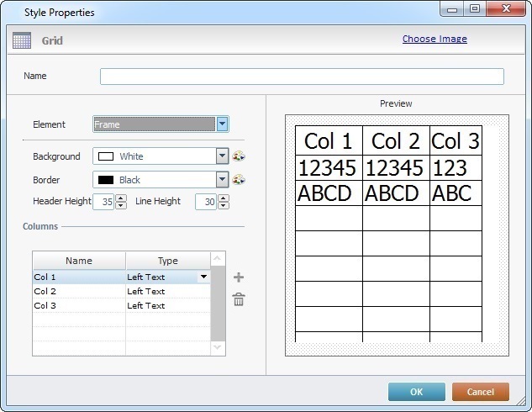Image resolution: width=532 pixels, height=412 pixels.
Task: Decrease the Line Height value
Action: (x=224, y=205)
